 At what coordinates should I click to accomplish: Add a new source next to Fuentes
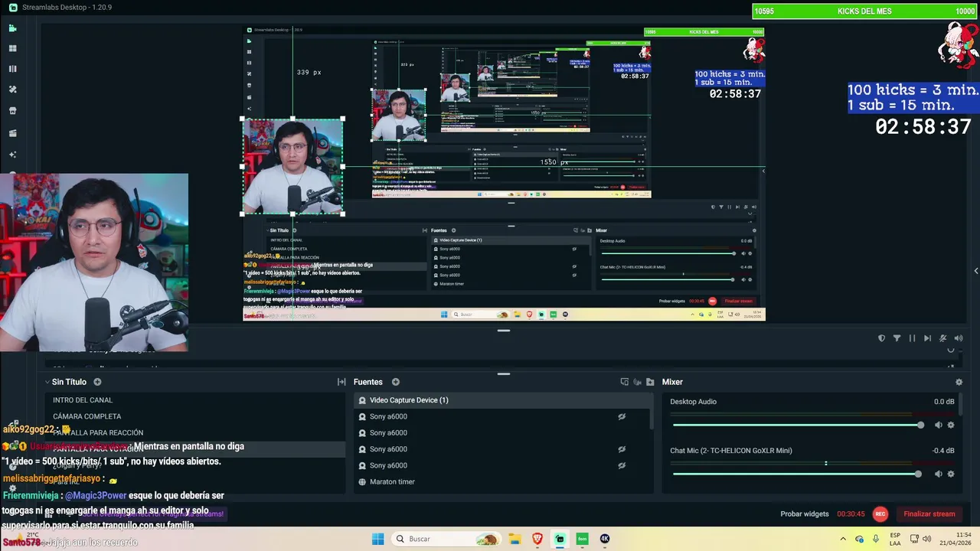pos(396,382)
